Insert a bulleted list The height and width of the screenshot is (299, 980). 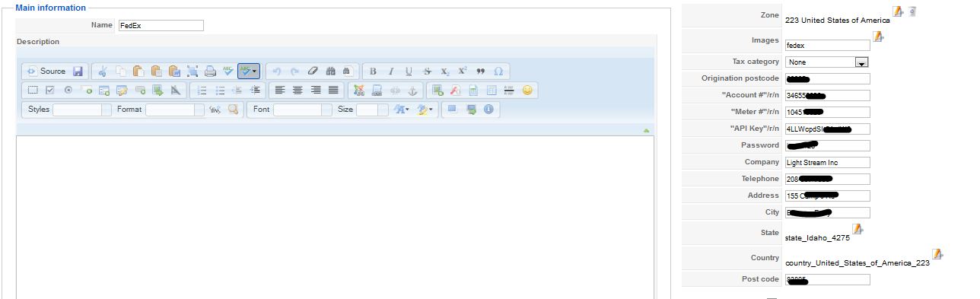(x=220, y=90)
